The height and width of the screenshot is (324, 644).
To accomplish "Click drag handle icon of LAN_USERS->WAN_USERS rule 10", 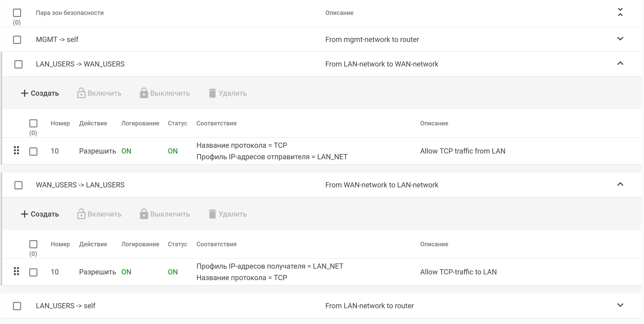I will (x=16, y=150).
